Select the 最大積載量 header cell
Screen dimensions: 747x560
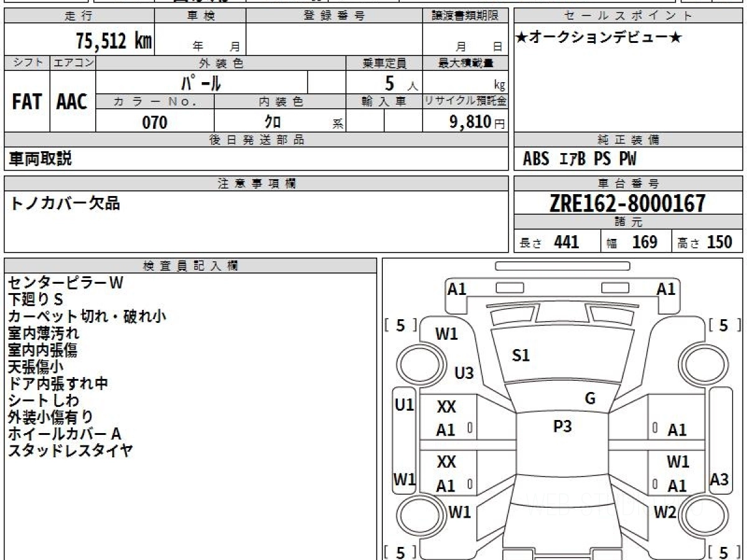coord(466,63)
